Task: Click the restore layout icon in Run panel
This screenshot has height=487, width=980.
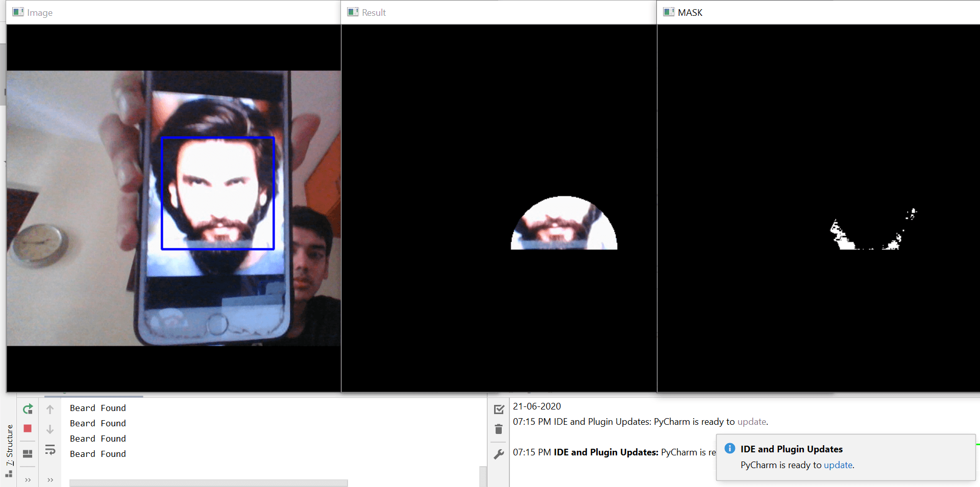Action: [28, 453]
